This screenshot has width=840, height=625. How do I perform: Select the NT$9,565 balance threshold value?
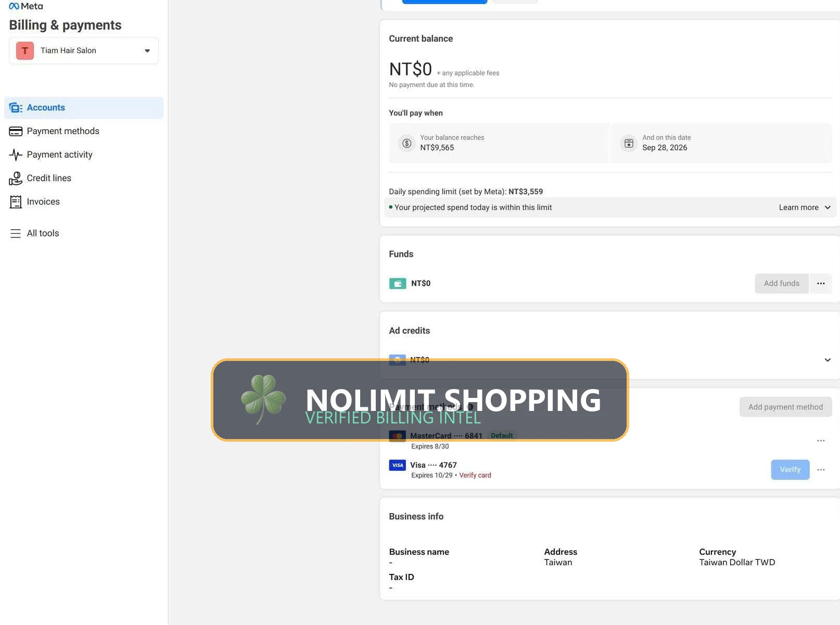pos(437,148)
